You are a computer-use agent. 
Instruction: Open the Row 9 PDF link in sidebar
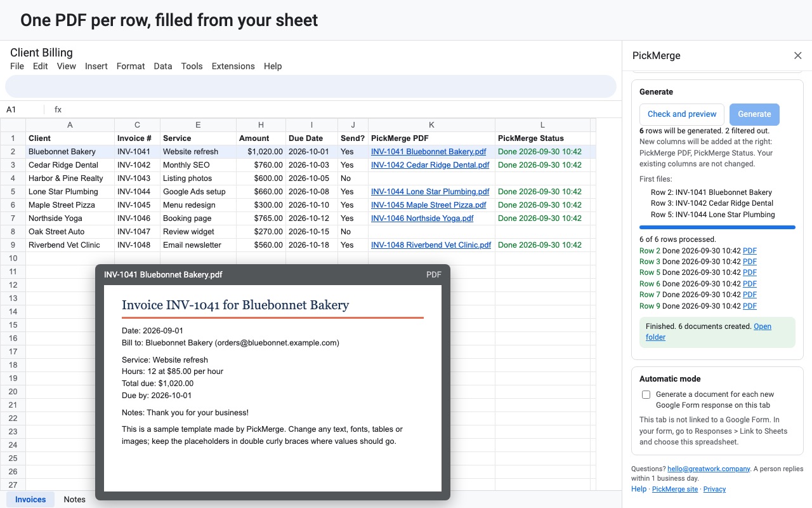pyautogui.click(x=750, y=306)
